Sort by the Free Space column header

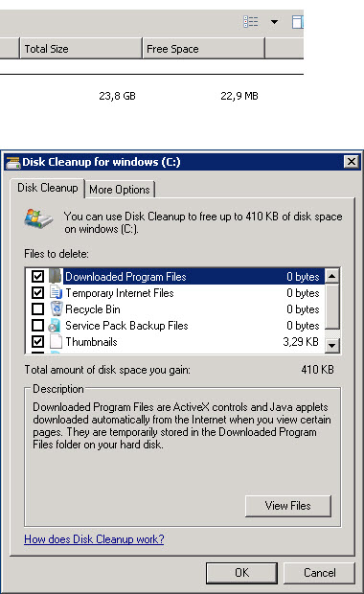click(x=203, y=49)
